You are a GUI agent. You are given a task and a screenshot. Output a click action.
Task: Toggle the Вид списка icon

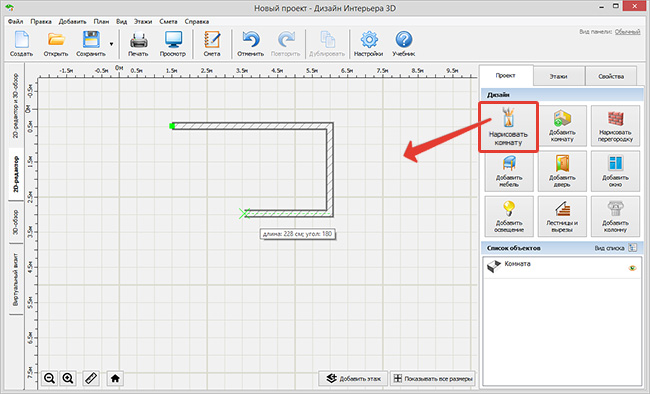click(633, 248)
